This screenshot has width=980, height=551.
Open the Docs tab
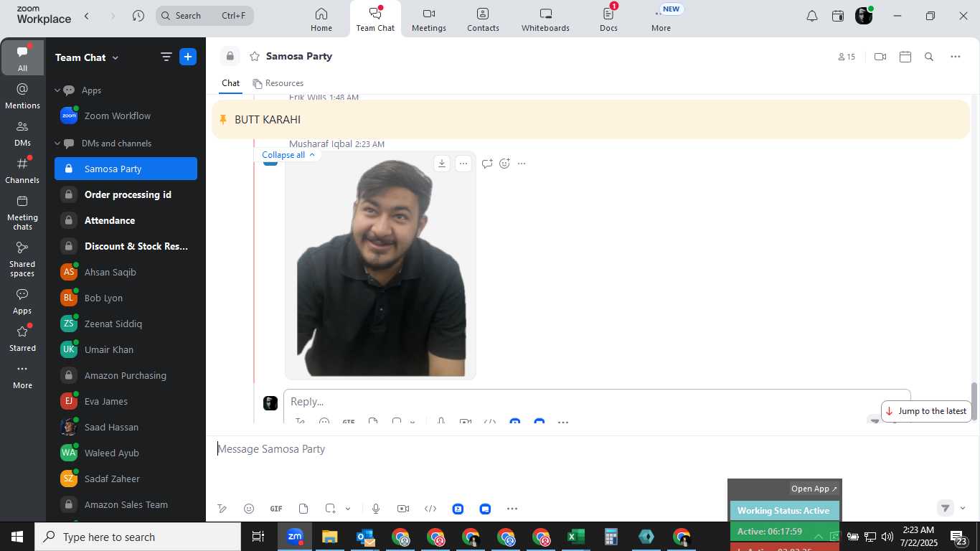click(608, 19)
